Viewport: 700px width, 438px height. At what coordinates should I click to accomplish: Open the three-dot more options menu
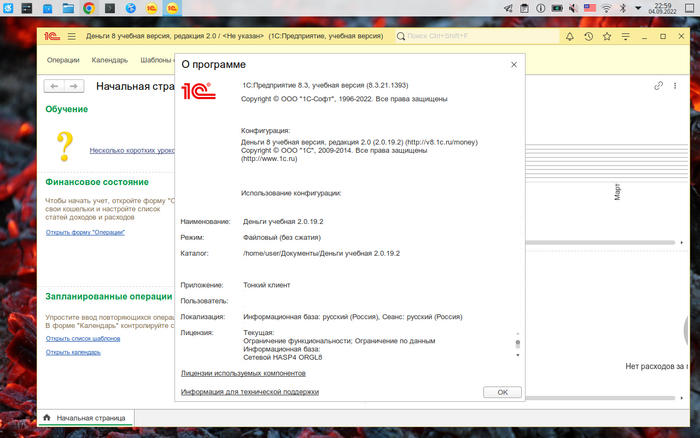click(x=675, y=86)
